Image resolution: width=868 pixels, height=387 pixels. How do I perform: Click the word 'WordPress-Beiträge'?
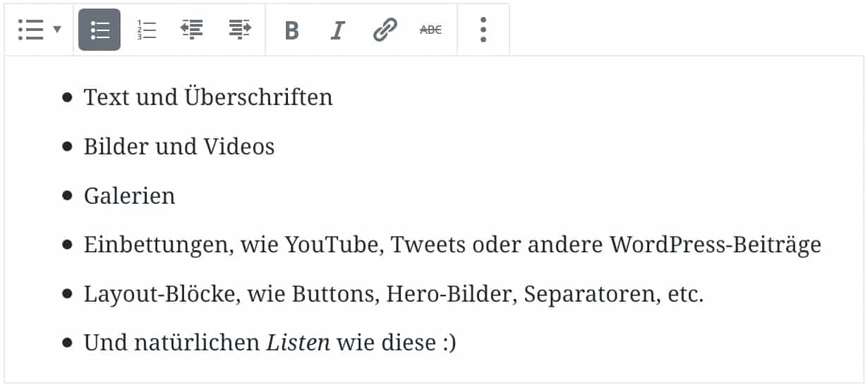pyautogui.click(x=716, y=245)
